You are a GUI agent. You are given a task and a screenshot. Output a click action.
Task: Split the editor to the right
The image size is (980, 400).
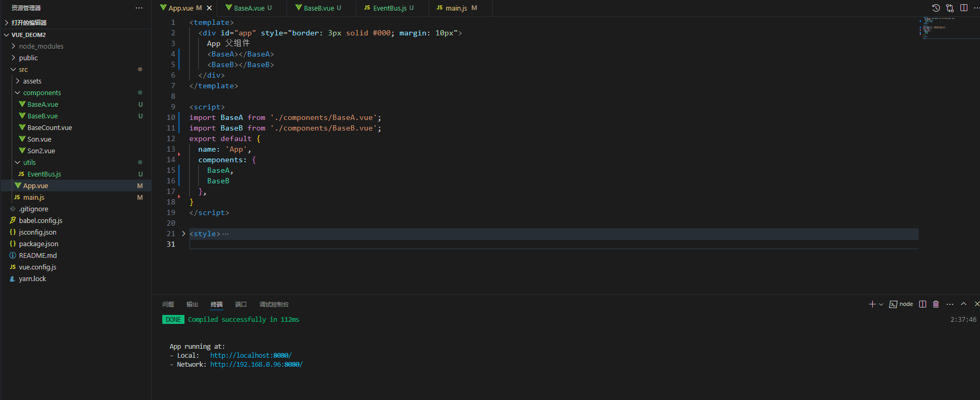click(964, 8)
